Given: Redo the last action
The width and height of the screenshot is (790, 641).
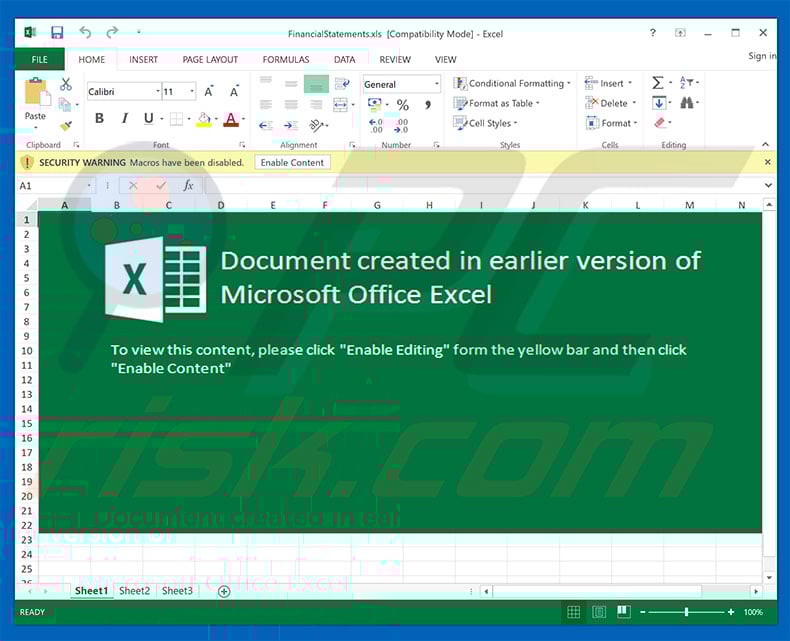Looking at the screenshot, I should pos(112,33).
